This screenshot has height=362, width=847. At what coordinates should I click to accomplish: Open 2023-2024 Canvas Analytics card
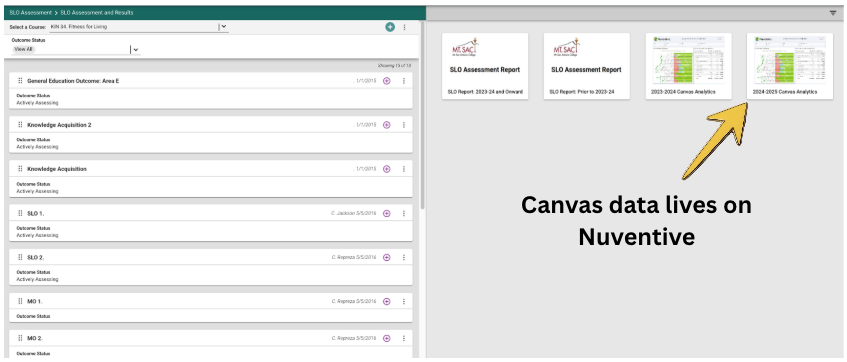click(688, 66)
